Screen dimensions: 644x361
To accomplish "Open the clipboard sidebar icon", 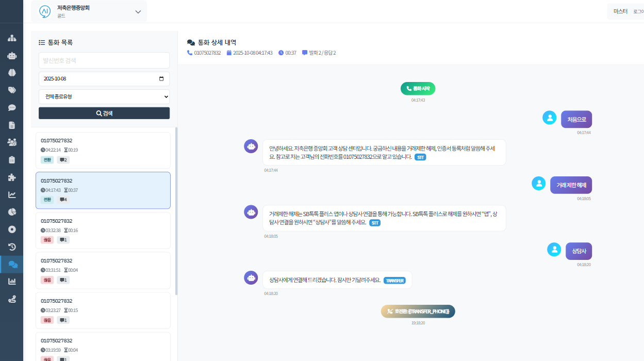I will 12,160.
